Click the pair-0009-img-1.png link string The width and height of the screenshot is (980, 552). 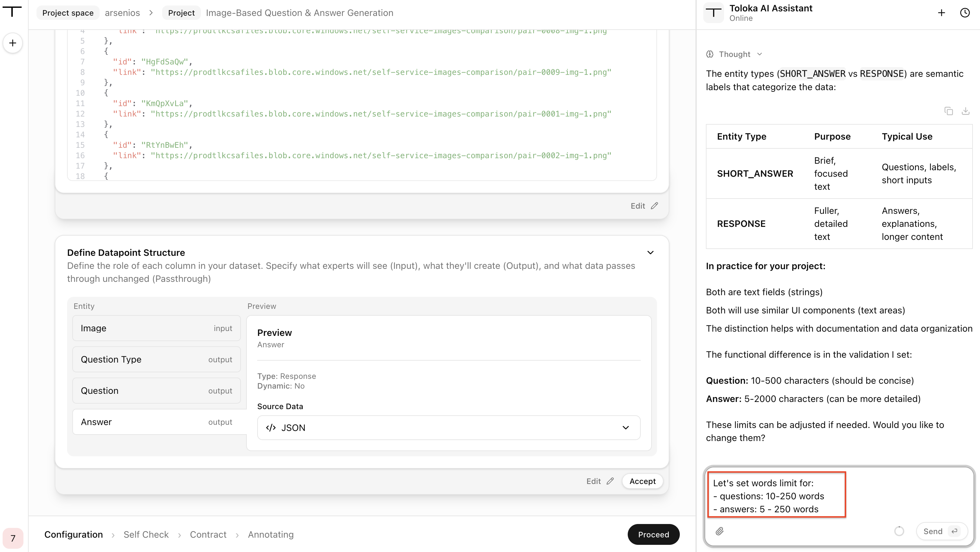coord(381,72)
